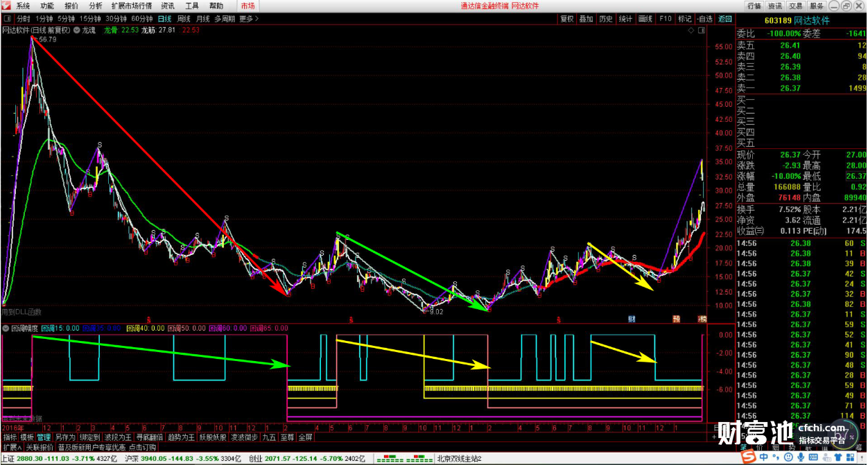This screenshot has height=465, width=868.
Task: Click the 交易 button at top right
Action: 796,6
